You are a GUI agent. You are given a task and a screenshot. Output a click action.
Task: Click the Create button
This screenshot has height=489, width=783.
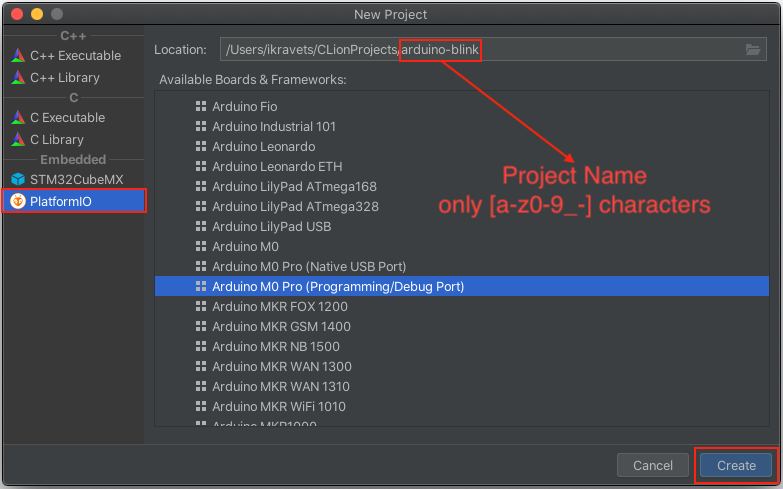click(736, 466)
